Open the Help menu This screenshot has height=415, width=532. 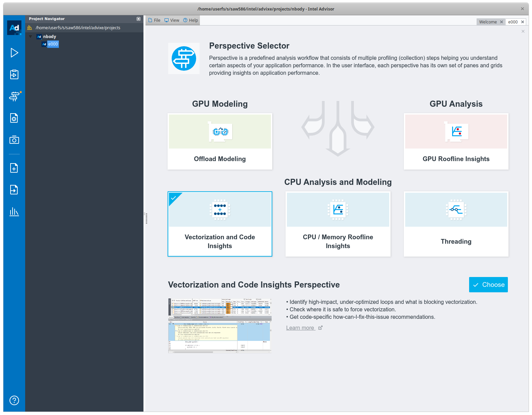(x=190, y=20)
